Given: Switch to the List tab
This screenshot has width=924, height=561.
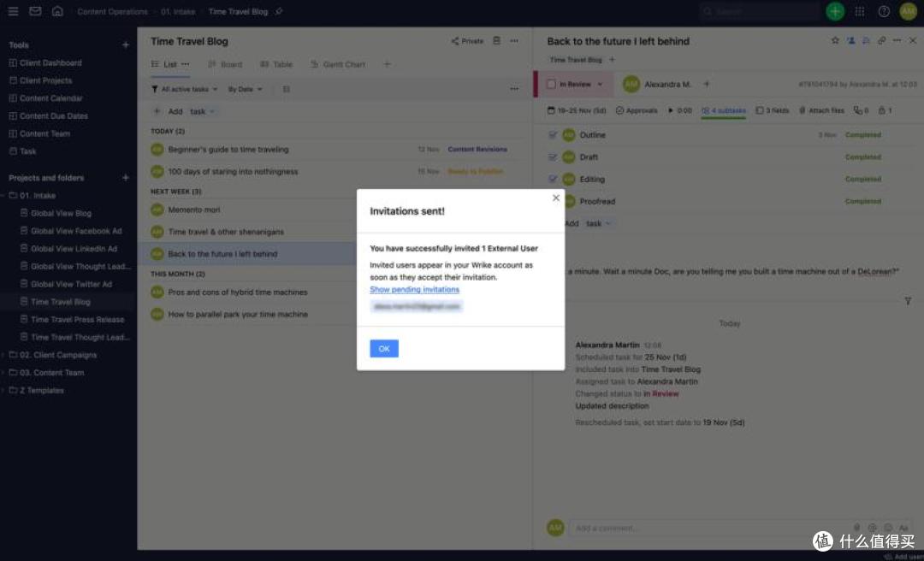Looking at the screenshot, I should point(163,64).
